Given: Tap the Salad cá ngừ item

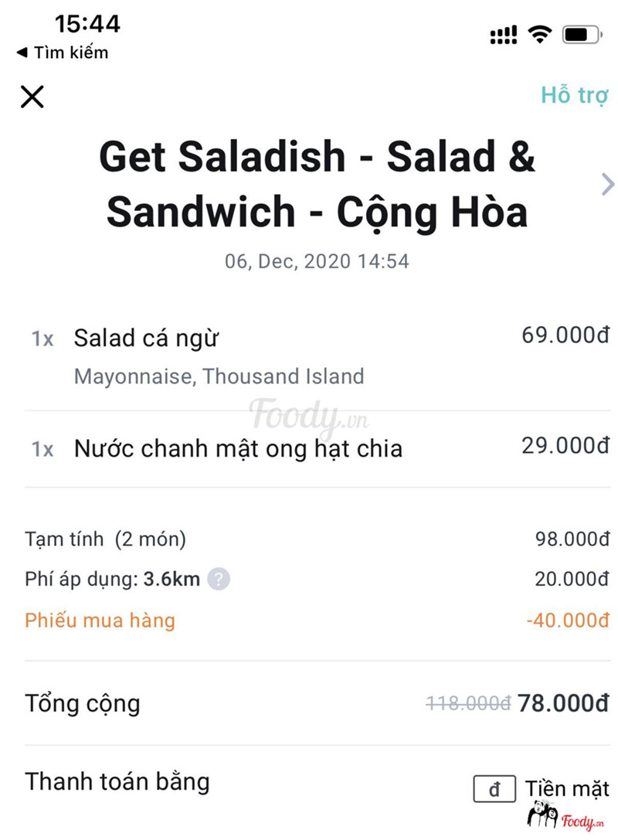Looking at the screenshot, I should tap(147, 338).
